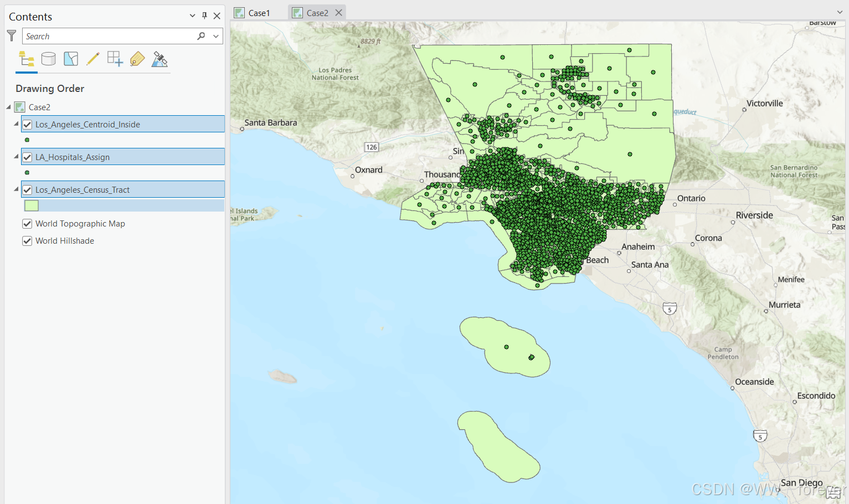This screenshot has width=849, height=504.
Task: Collapse Los_Angeles_Centroid_Inside layer symbology
Action: [x=16, y=124]
